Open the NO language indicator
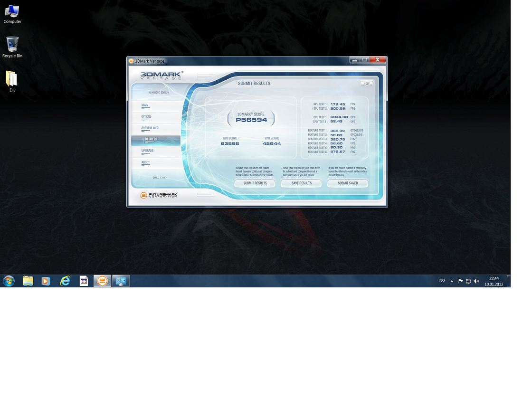Image resolution: width=532 pixels, height=399 pixels. pyautogui.click(x=442, y=281)
